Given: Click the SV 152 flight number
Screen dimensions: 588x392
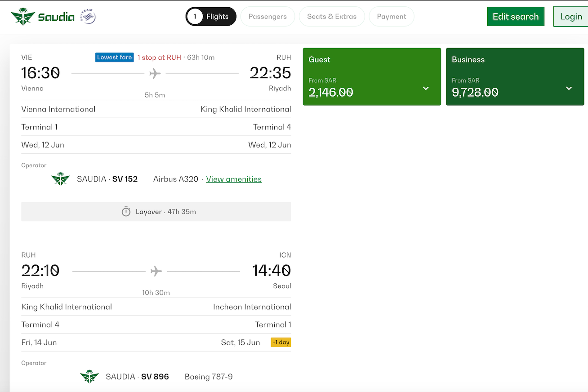Looking at the screenshot, I should click(x=125, y=179).
